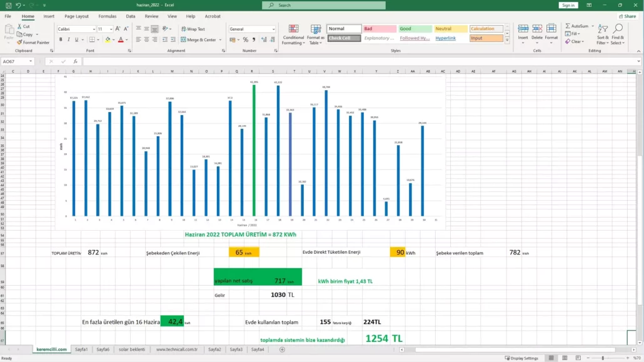Apply the red font color

(121, 40)
